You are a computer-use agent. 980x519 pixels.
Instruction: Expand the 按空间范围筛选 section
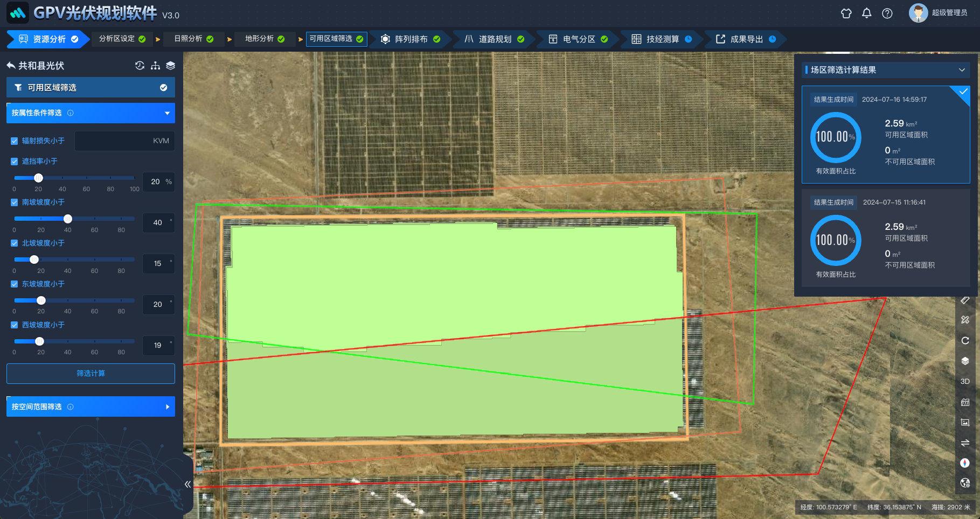167,407
